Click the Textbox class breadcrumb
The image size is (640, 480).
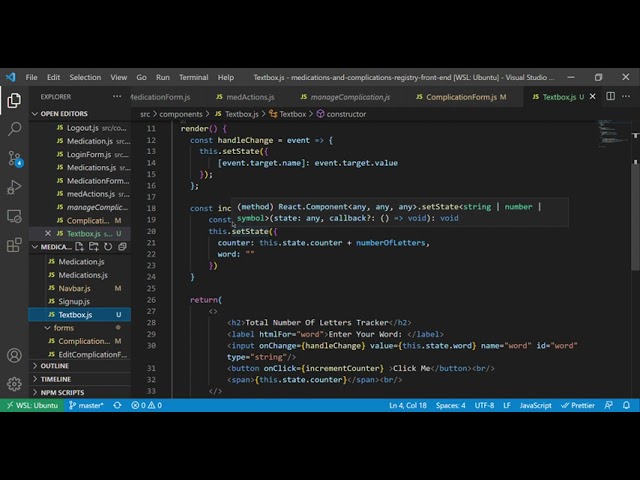pos(287,114)
